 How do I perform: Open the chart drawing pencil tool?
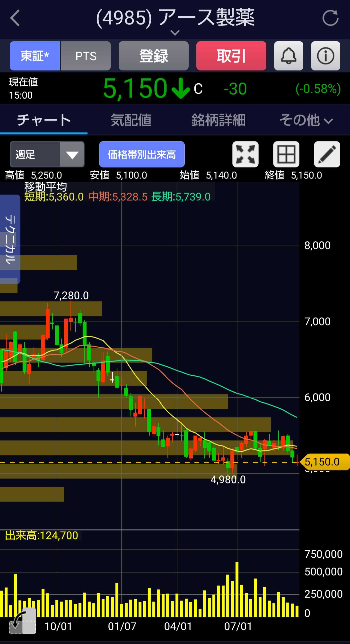tap(327, 154)
